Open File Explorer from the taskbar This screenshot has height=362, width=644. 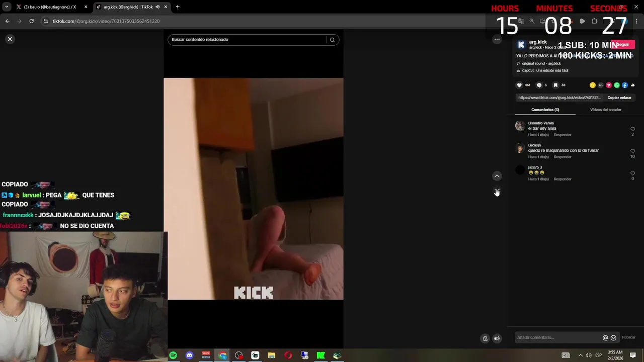click(272, 355)
